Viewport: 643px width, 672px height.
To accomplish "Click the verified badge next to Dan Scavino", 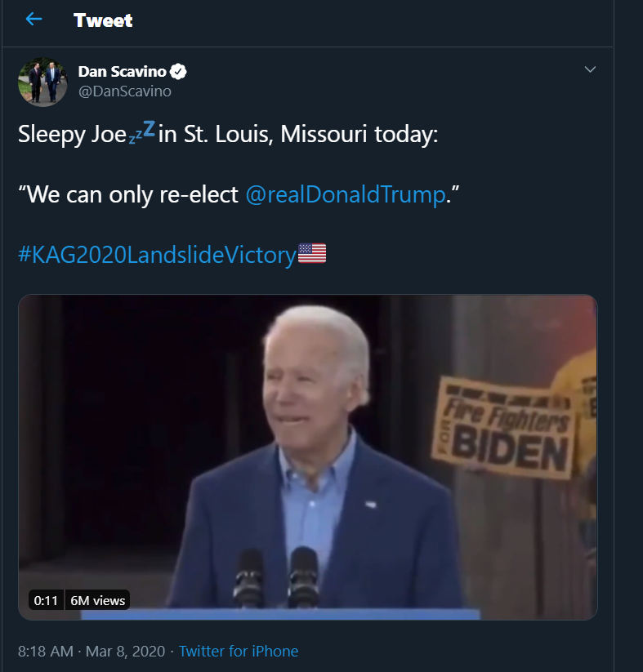I will (x=178, y=72).
